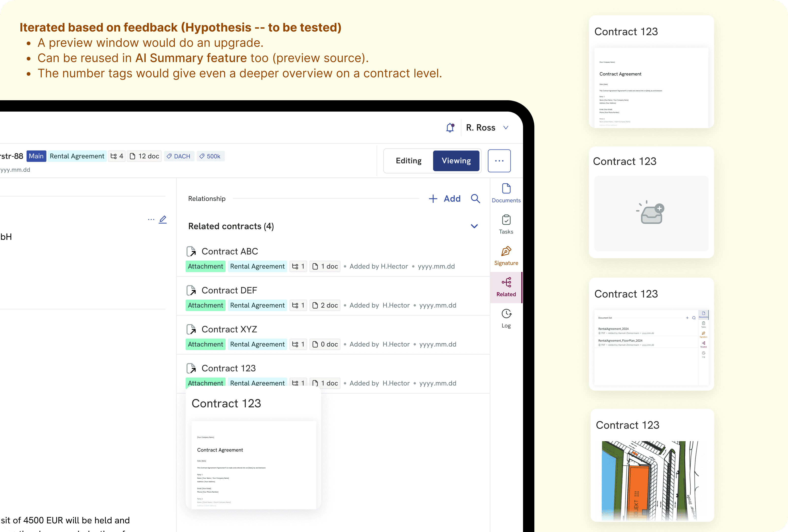
Task: Open the Log side tab
Action: (x=506, y=318)
